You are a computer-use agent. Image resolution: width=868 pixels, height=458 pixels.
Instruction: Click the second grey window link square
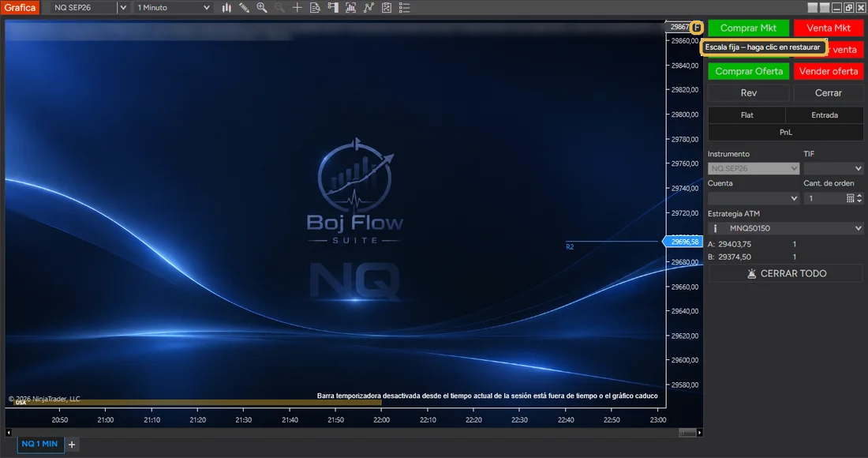(825, 8)
